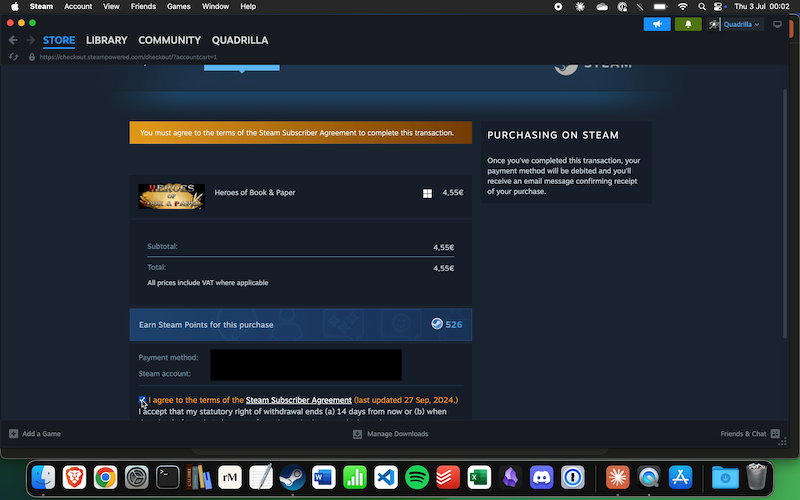The width and height of the screenshot is (800, 500).
Task: Open the Games menu
Action: pos(179,7)
